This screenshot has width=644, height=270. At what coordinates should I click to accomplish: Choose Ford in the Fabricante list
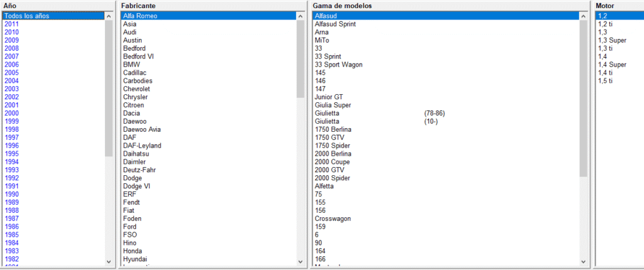point(131,227)
